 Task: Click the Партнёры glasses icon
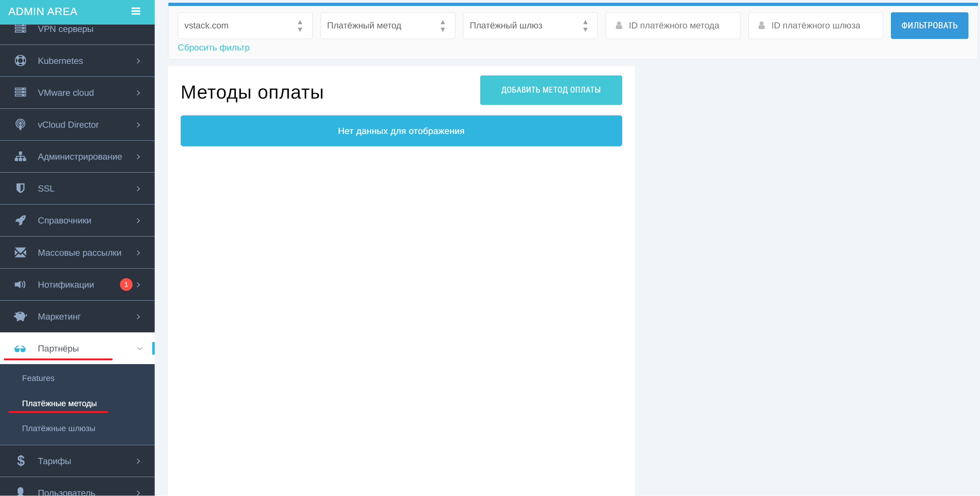[x=20, y=348]
